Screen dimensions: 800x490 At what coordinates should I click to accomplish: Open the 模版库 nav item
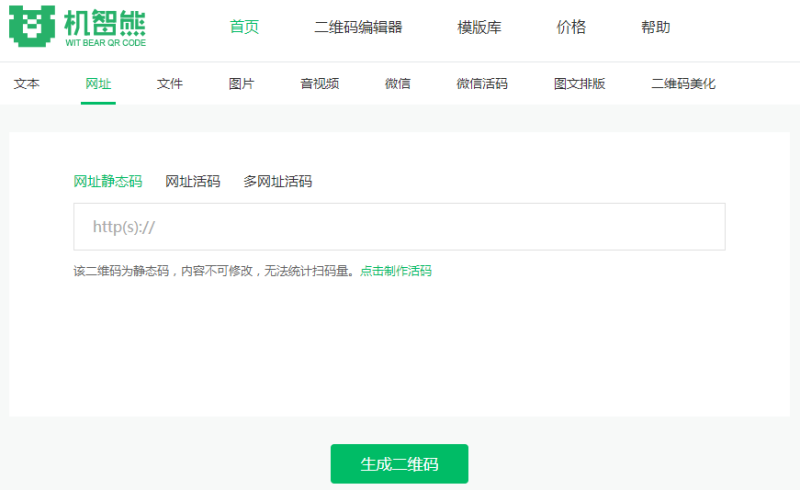tap(479, 27)
